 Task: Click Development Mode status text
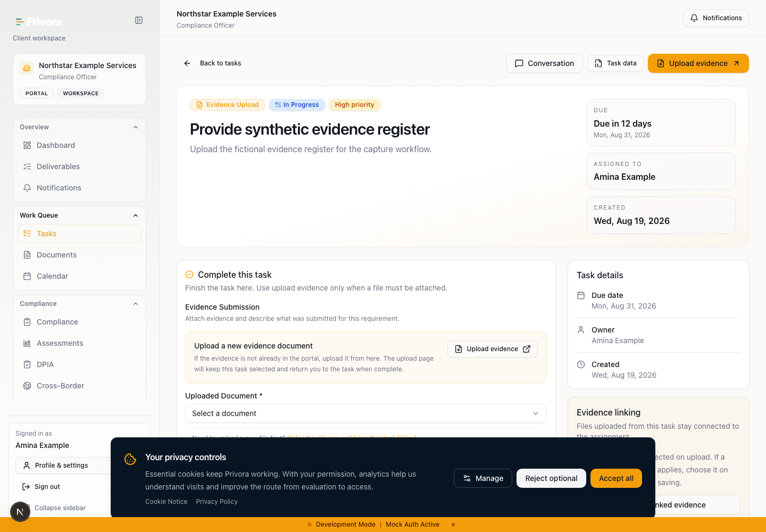[x=346, y=525]
